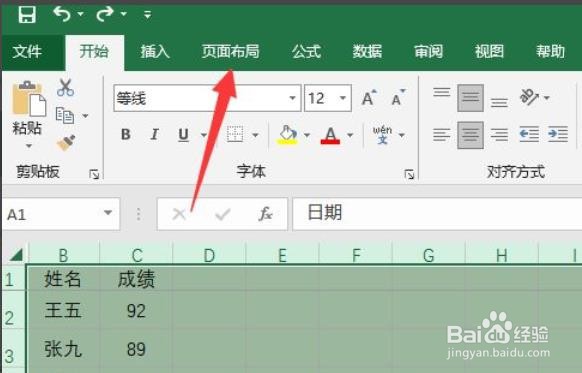
Task: Click the fx Insert Function icon
Action: click(x=266, y=214)
